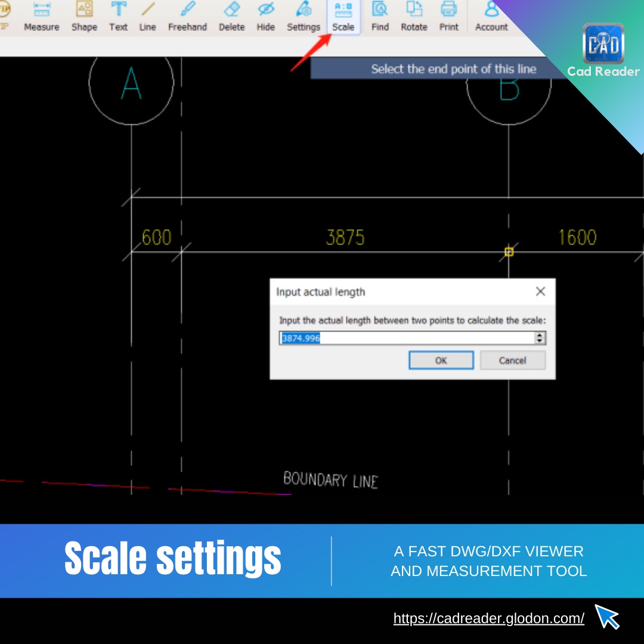Image resolution: width=644 pixels, height=644 pixels.
Task: Activate the Freehand drawing tool
Action: coord(187,17)
